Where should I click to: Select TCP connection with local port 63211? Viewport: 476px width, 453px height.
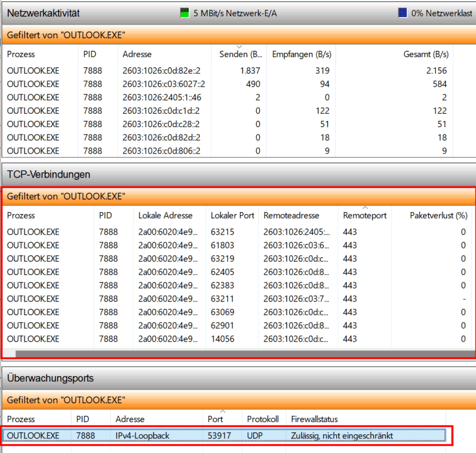(x=237, y=299)
